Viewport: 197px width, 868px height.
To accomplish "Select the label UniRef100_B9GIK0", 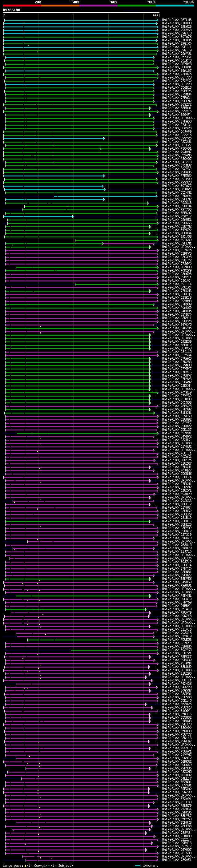I will tap(177, 43).
